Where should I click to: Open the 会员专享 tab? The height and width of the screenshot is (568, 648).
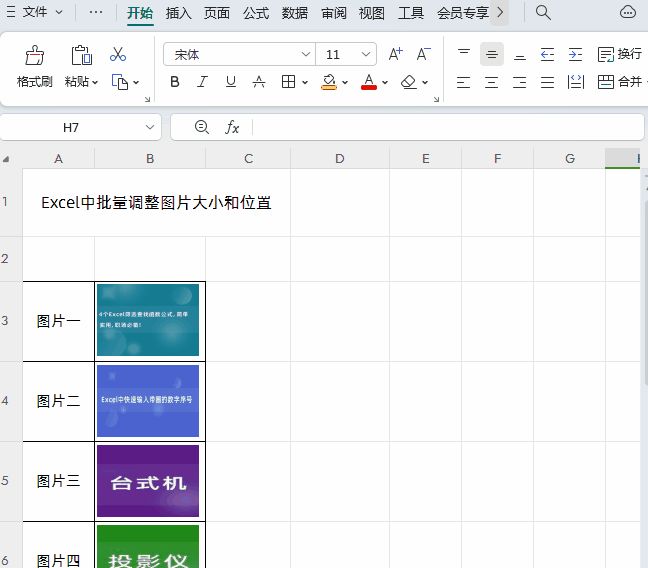(x=463, y=13)
